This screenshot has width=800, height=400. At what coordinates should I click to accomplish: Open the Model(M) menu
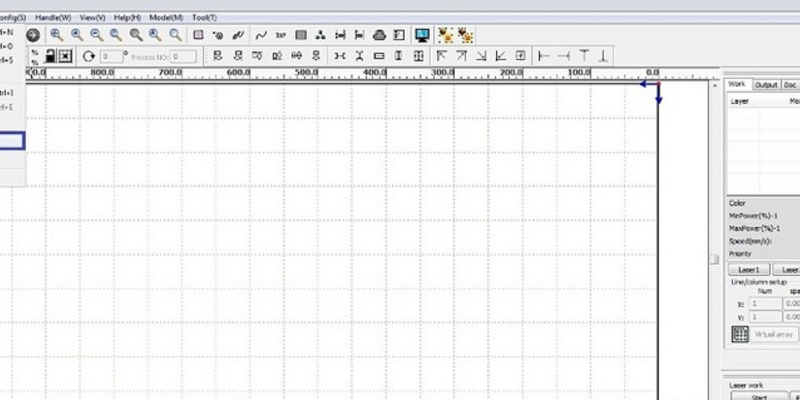166,18
